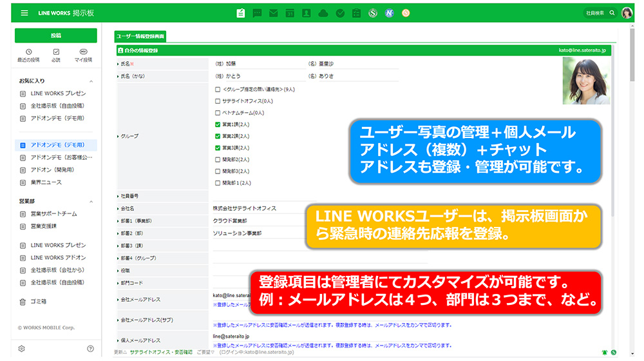Click the 個人メールアドレス field
This screenshot has height=361, width=644.
point(320,337)
